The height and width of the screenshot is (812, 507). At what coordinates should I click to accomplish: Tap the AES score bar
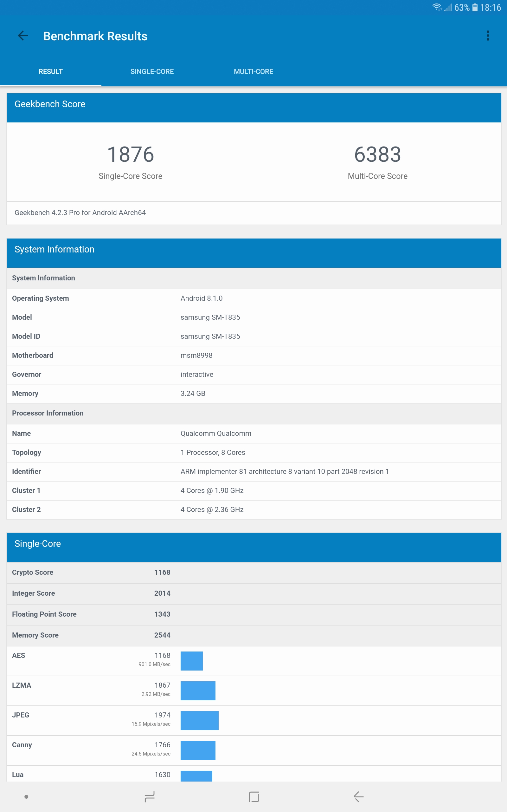click(x=191, y=661)
